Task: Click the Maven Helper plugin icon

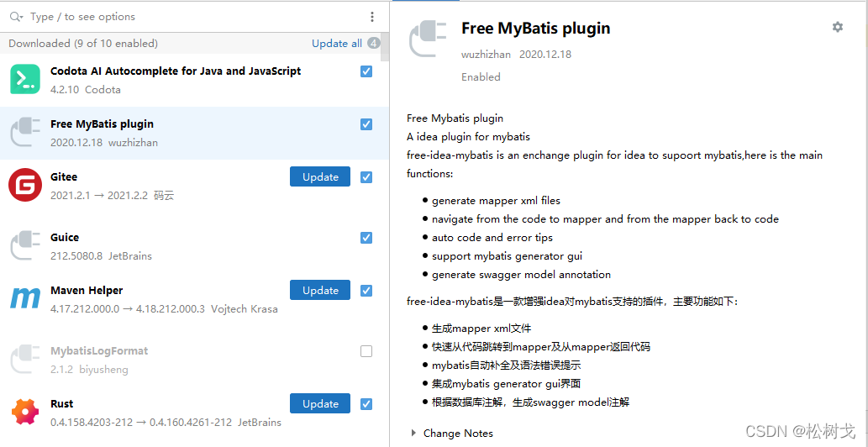Action: pyautogui.click(x=25, y=298)
